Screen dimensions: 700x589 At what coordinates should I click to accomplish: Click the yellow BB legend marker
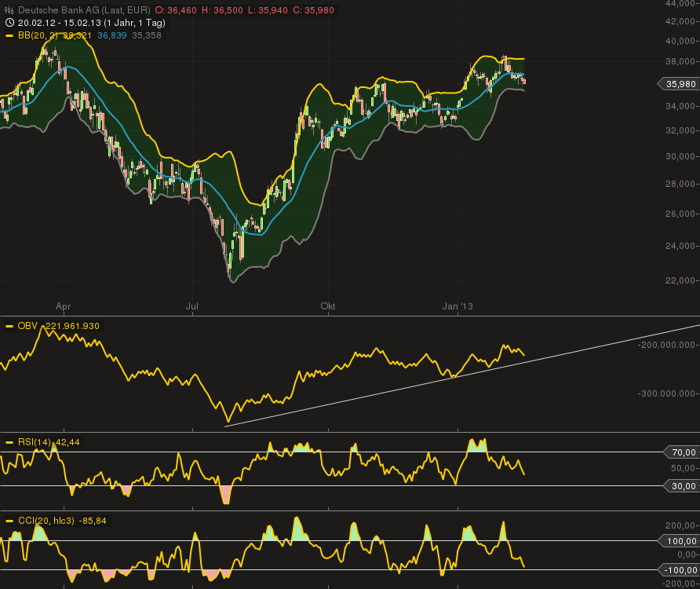point(9,36)
